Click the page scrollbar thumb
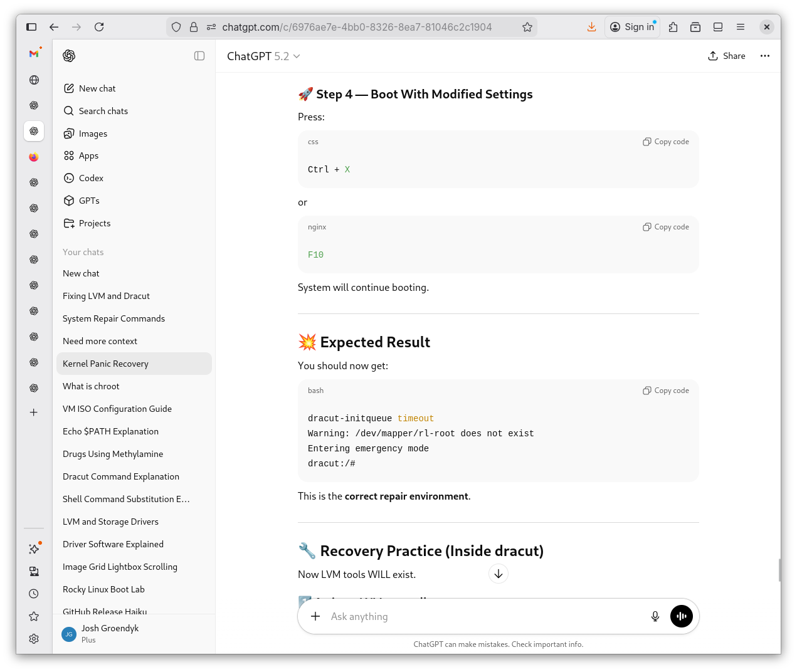Viewport: 797px width, 672px height. click(x=779, y=570)
